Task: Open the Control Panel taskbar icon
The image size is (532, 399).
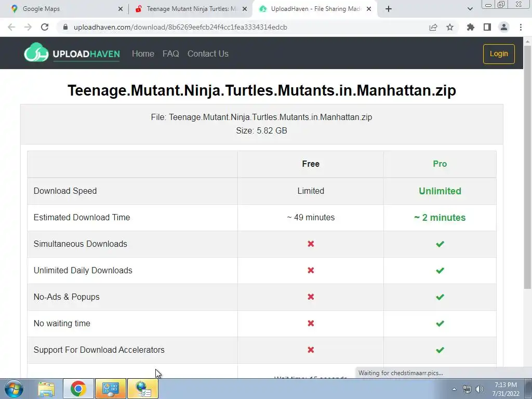Action: 111,389
